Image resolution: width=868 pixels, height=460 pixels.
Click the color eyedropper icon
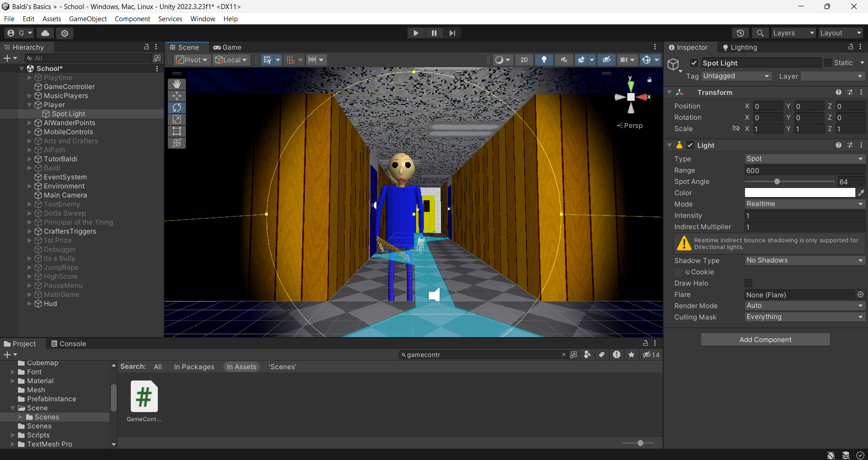pyautogui.click(x=861, y=193)
